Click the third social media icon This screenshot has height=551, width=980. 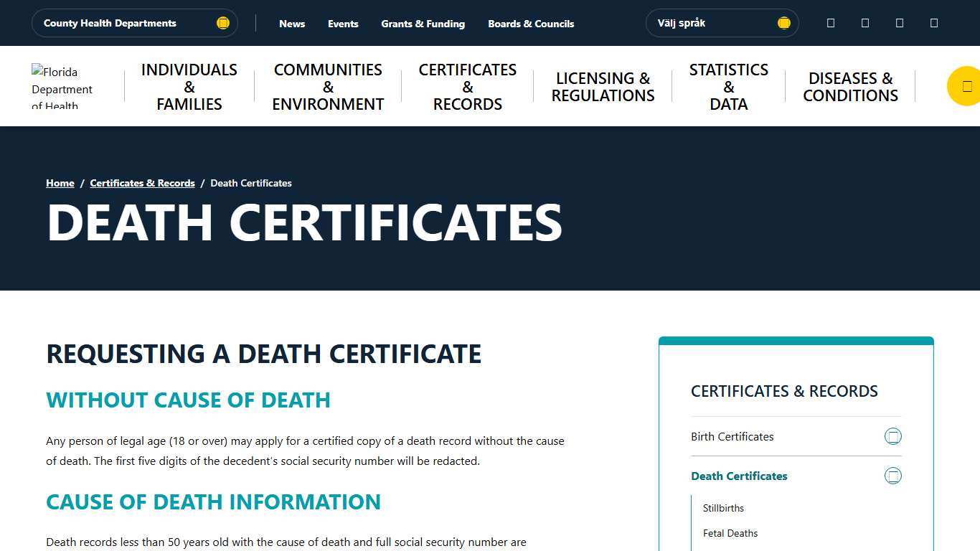899,23
